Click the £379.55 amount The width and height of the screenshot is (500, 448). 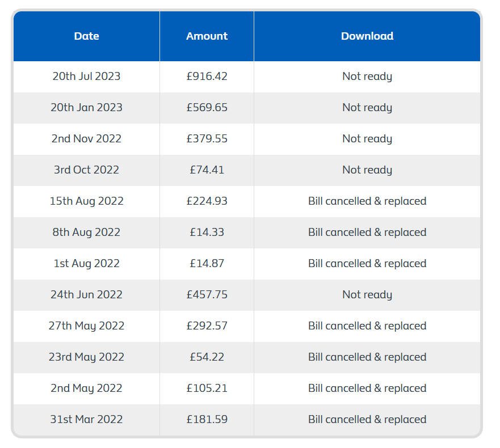point(207,139)
